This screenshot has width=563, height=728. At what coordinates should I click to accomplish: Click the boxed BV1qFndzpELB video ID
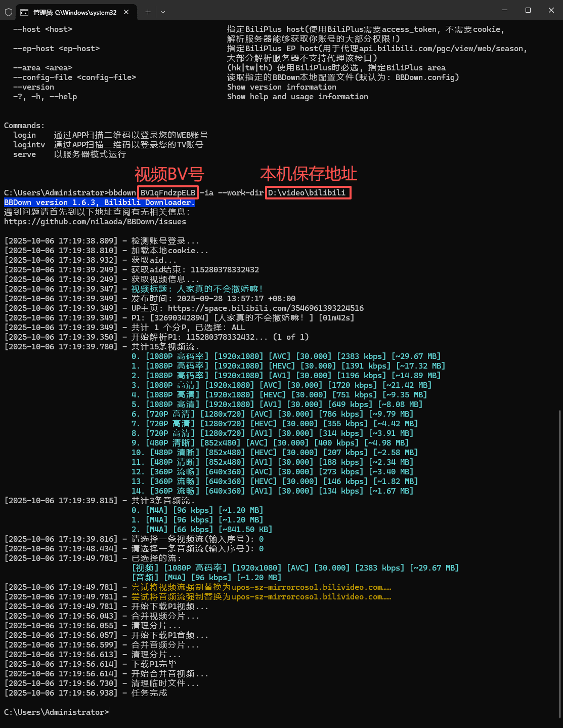(x=168, y=193)
